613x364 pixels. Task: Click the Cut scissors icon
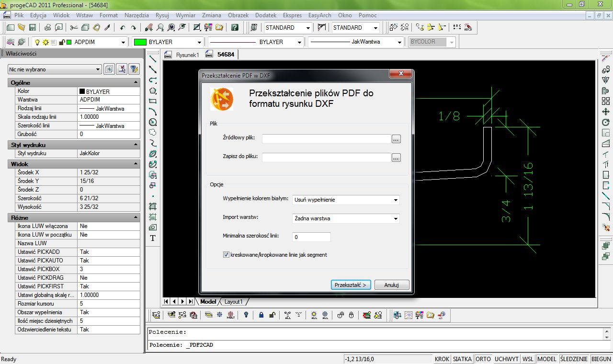pos(74,27)
